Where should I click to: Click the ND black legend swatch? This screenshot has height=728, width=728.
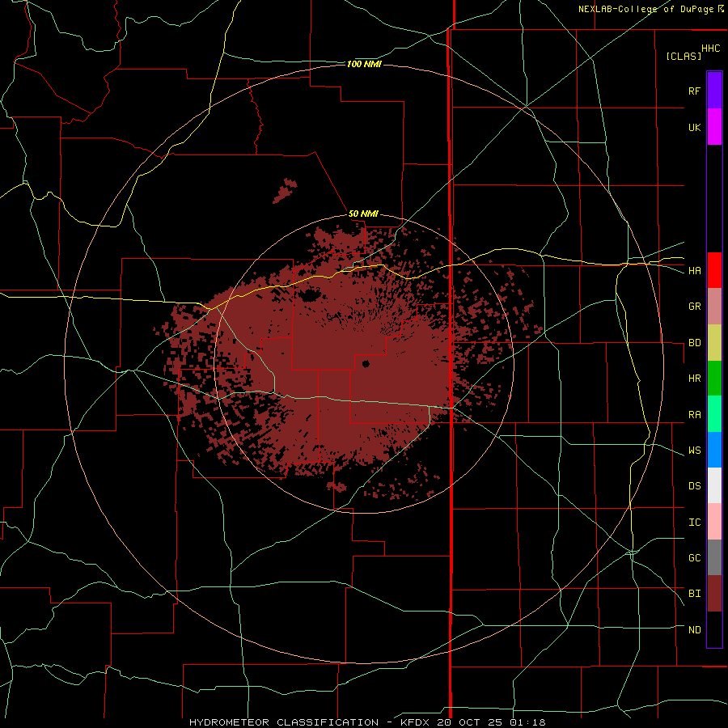coord(714,629)
